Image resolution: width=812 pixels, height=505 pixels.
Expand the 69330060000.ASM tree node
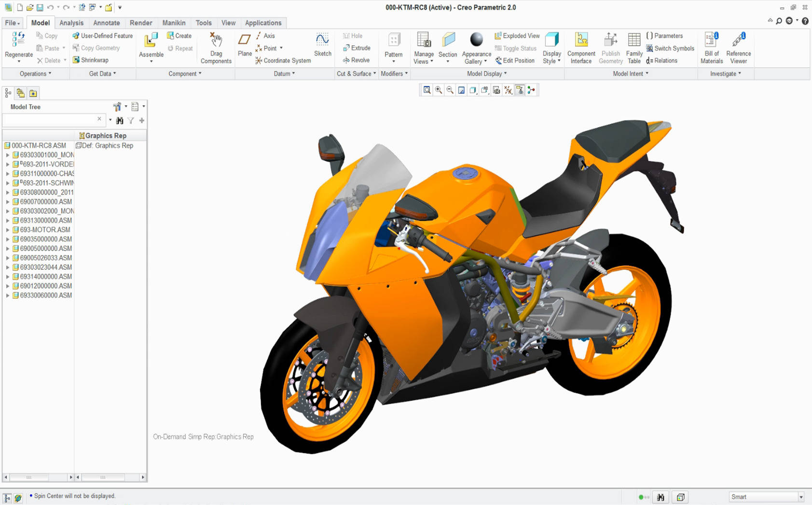tap(7, 295)
